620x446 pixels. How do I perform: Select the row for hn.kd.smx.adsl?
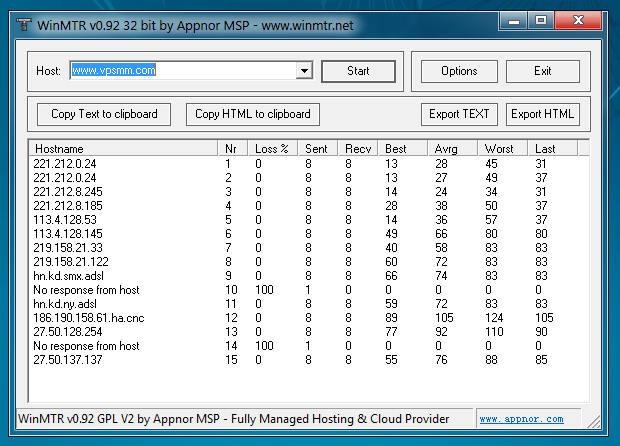(68, 275)
